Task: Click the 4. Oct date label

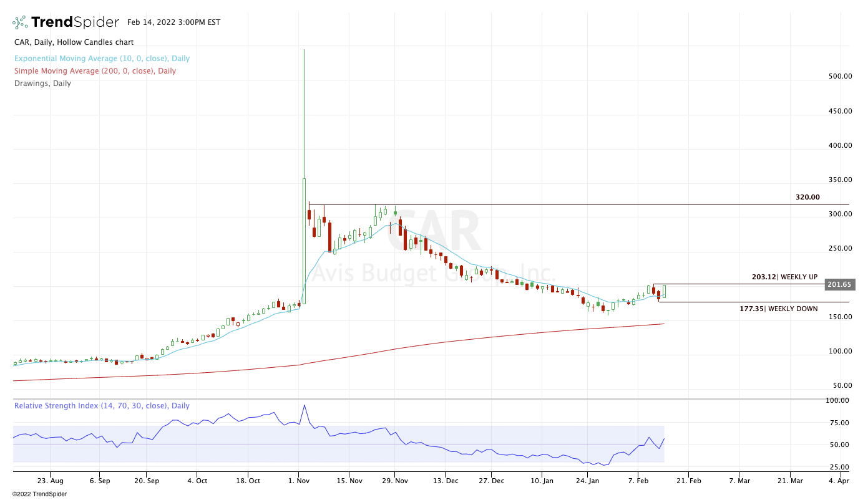Action: tap(197, 481)
